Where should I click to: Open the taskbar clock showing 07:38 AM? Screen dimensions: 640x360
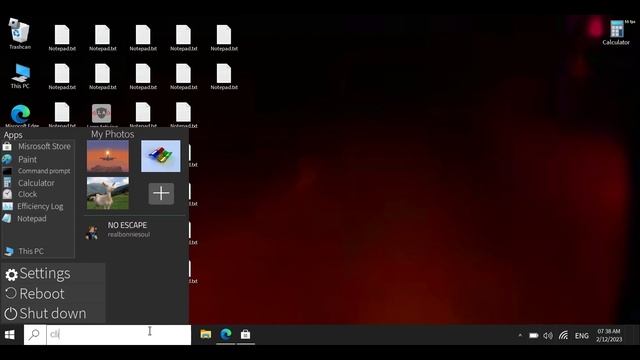coord(609,335)
